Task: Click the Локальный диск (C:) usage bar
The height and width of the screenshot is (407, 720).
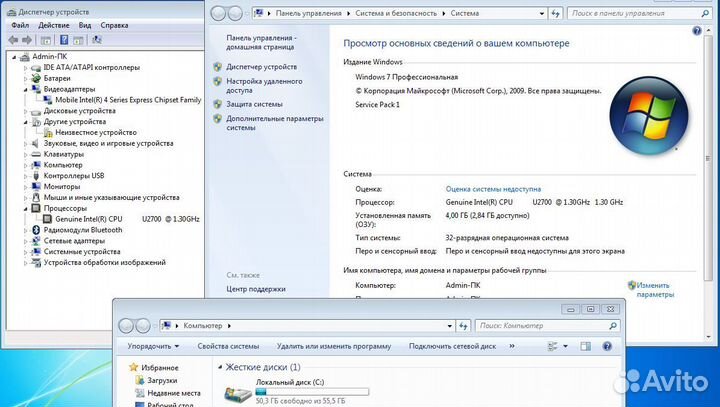Action: 312,391
